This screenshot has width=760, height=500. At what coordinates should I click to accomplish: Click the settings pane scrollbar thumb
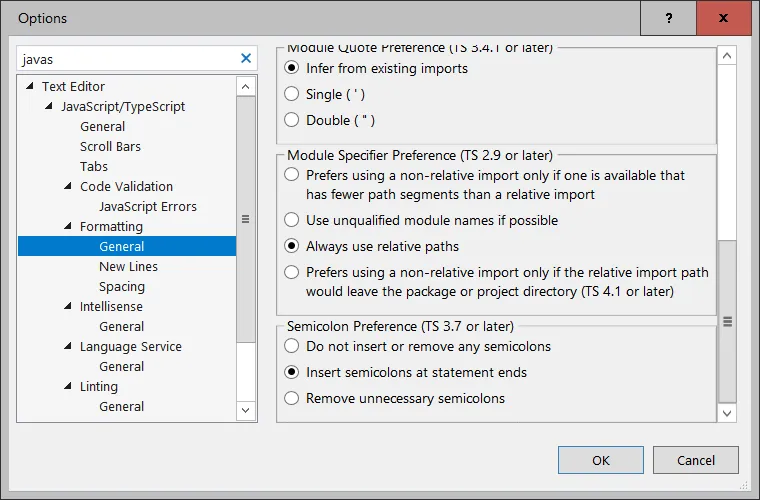727,320
